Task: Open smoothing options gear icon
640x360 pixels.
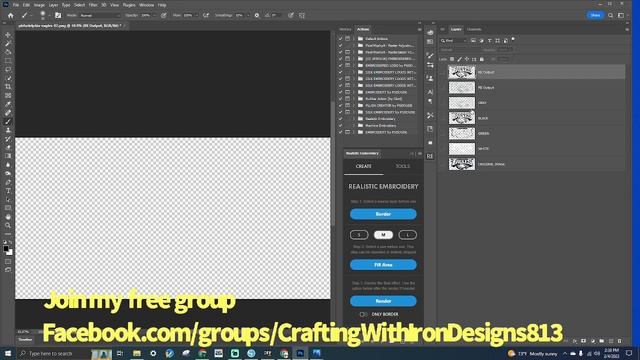Action: click(257, 16)
